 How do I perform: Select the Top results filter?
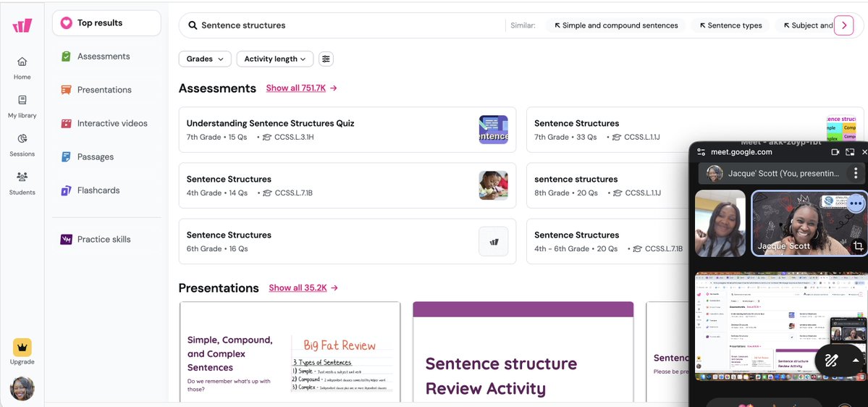point(107,23)
